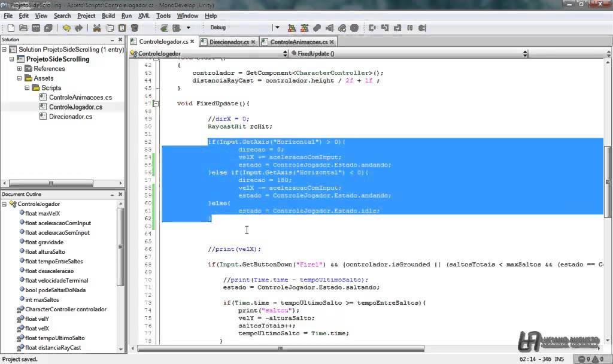Open the small arrow dropdown next to the toolbar icons

point(189,28)
